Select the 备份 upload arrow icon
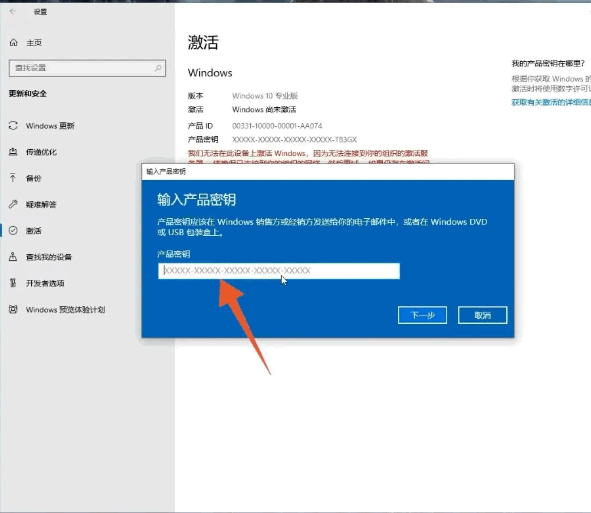This screenshot has width=591, height=513. pyautogui.click(x=13, y=178)
